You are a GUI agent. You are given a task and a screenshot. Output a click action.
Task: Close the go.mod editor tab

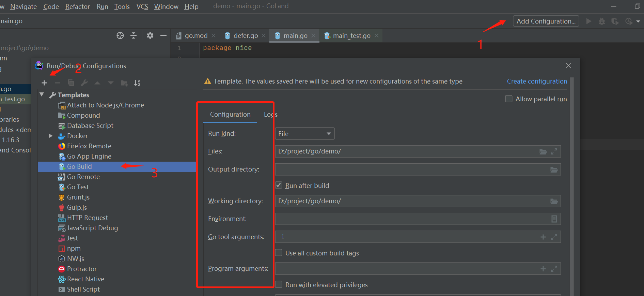[x=214, y=35]
